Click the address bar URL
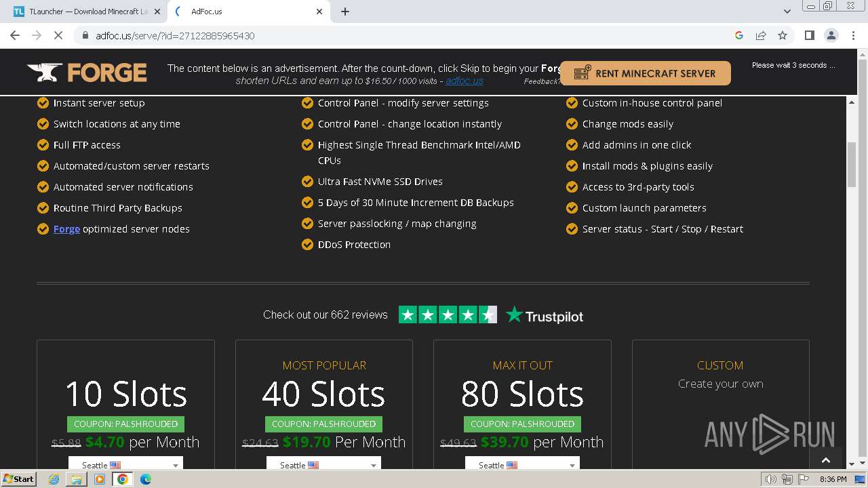The image size is (868, 488). (x=175, y=36)
